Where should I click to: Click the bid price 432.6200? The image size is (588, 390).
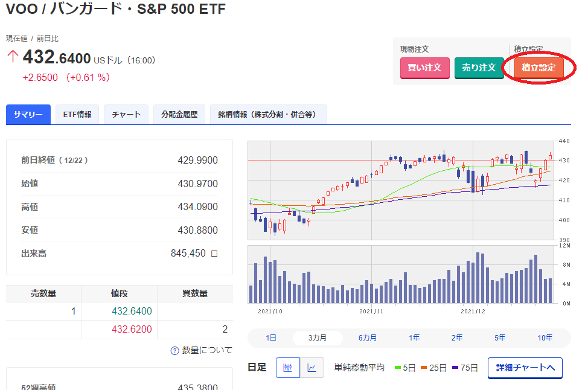coord(132,329)
